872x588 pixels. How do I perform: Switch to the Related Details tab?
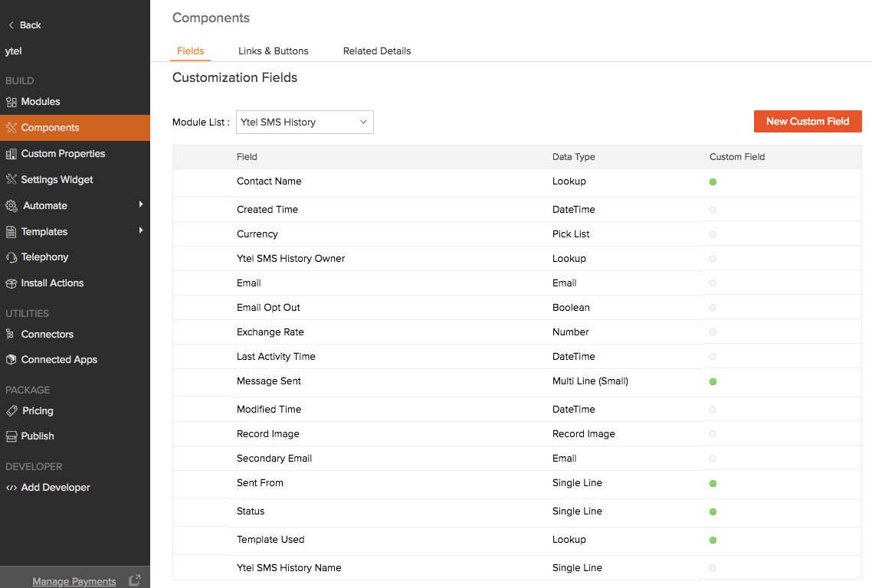coord(377,51)
